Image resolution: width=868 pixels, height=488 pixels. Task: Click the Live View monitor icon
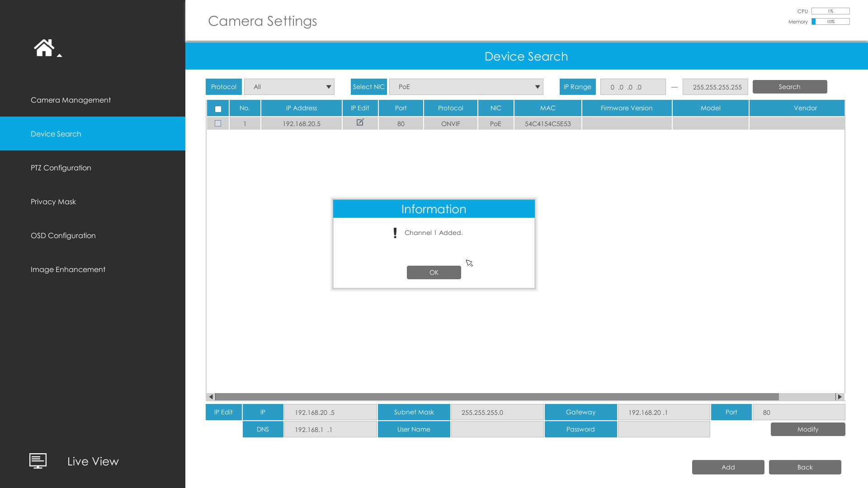click(x=38, y=461)
